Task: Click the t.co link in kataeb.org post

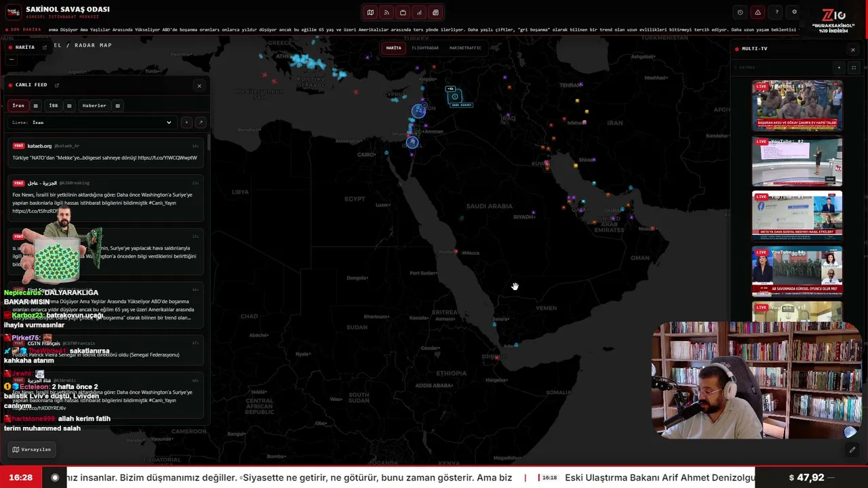Action: 167,158
